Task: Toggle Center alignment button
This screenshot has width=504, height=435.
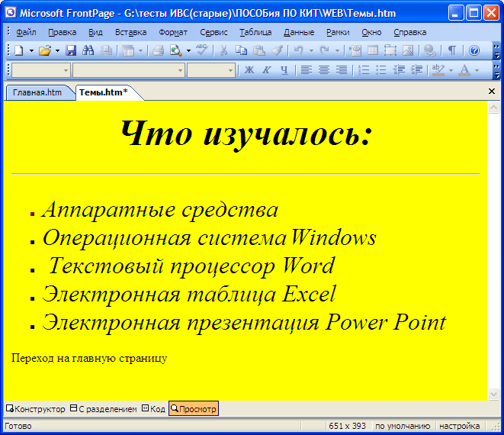Action: (x=324, y=69)
